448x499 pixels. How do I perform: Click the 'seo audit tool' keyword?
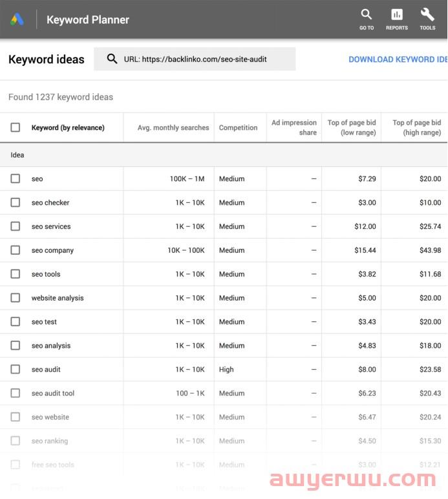53,393
